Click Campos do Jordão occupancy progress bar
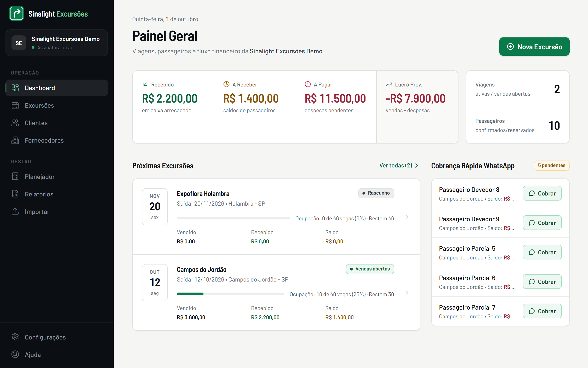 click(230, 294)
